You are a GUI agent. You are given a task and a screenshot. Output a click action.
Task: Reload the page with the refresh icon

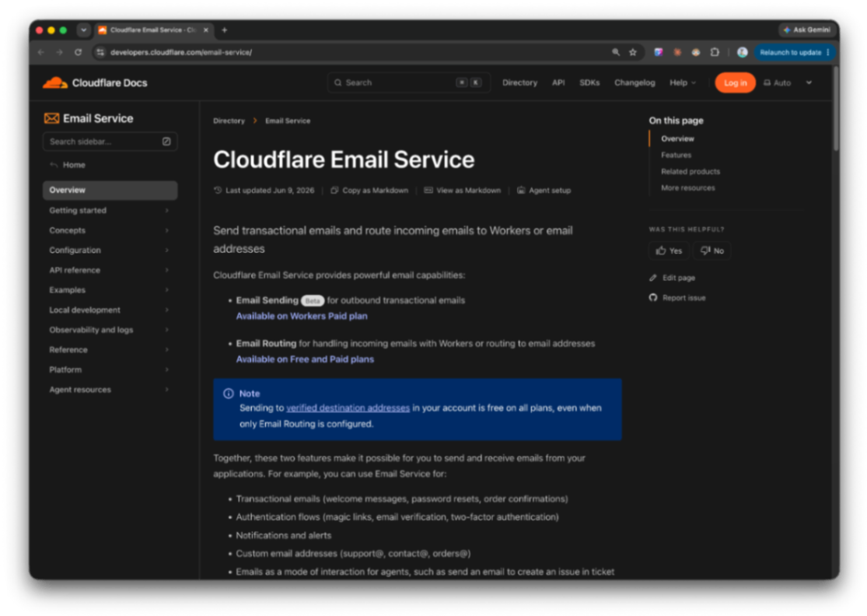coord(78,52)
